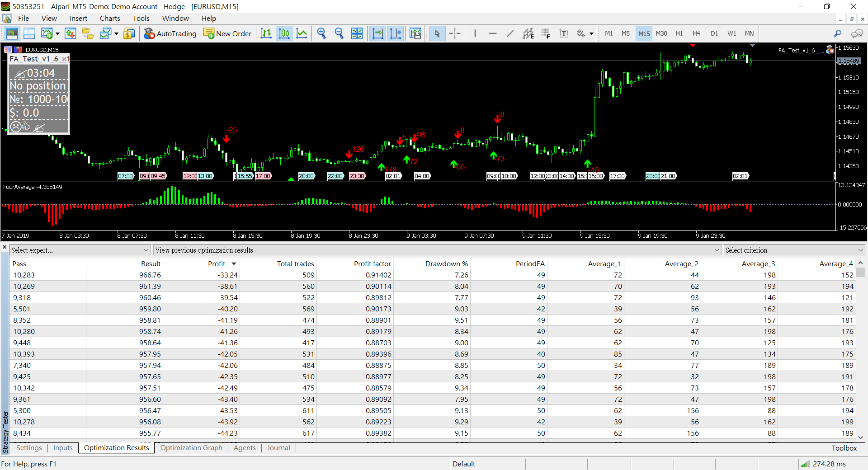Expand the Select expert dropdown
868x470 pixels.
146,250
